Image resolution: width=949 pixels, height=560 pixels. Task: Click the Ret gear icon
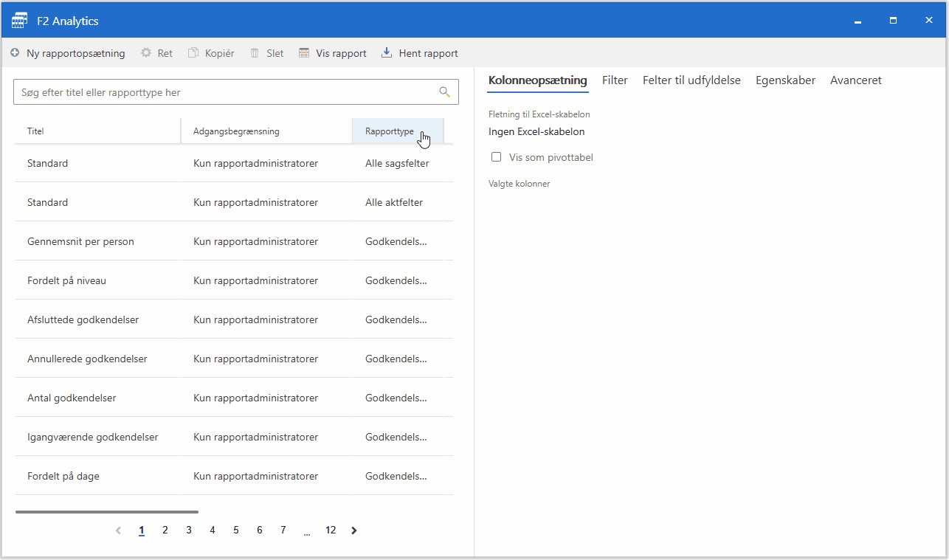pyautogui.click(x=146, y=53)
